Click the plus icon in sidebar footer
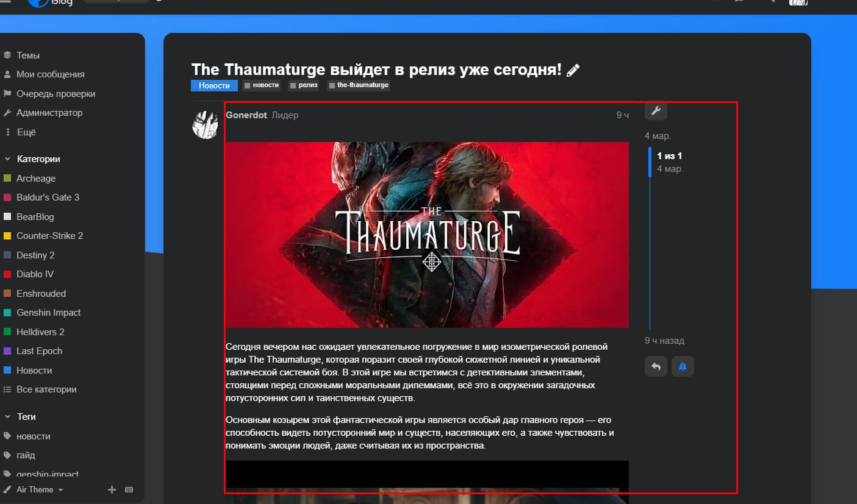 [112, 489]
